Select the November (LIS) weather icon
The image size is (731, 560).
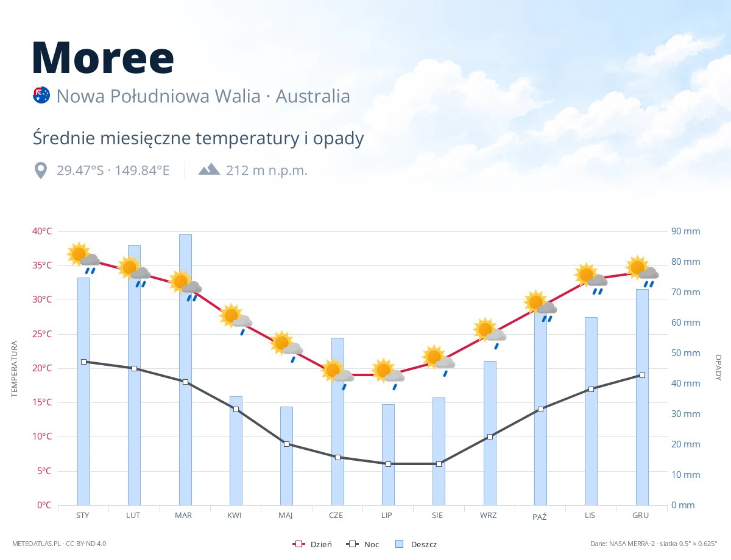pos(591,278)
